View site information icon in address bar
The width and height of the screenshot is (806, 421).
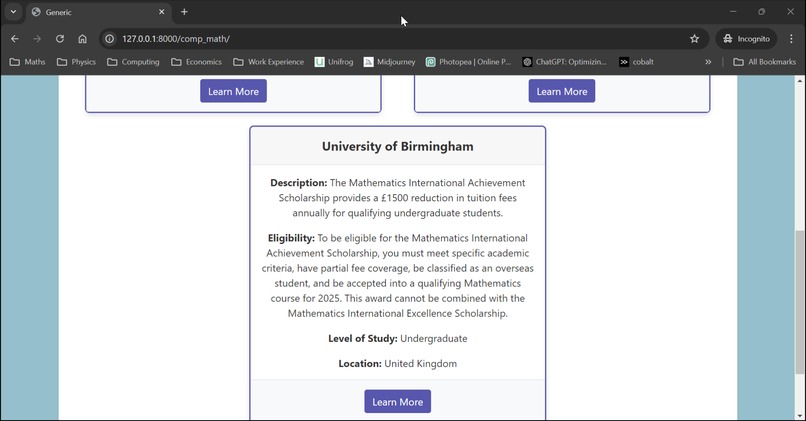109,39
